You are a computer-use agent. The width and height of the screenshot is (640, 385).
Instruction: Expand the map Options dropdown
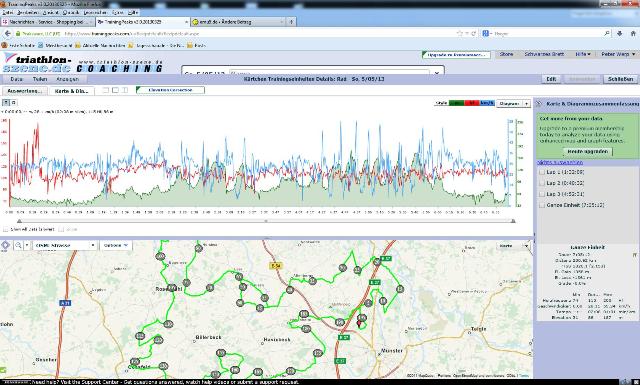116,245
